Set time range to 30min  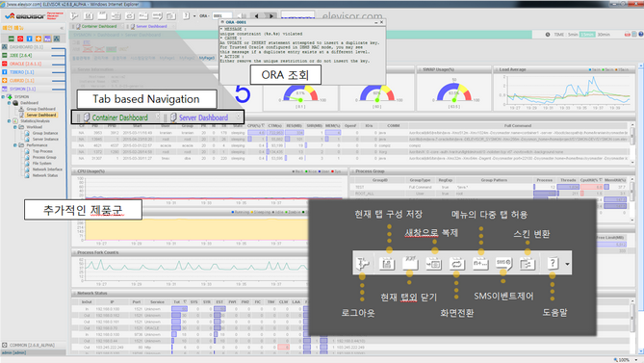coord(604,35)
